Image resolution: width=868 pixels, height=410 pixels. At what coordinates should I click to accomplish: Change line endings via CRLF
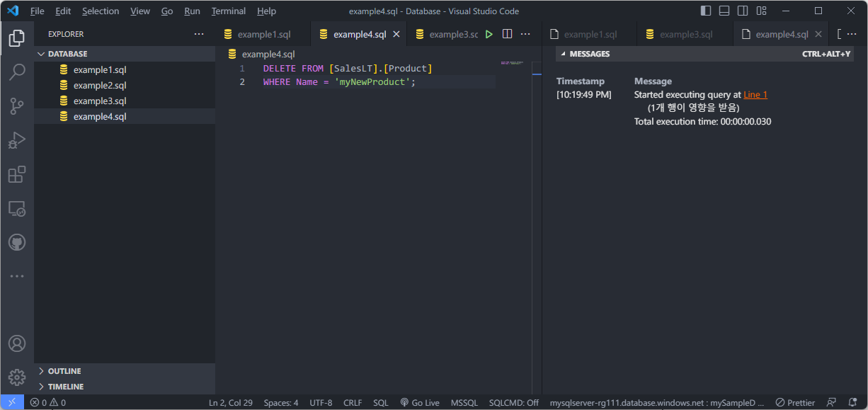click(353, 402)
